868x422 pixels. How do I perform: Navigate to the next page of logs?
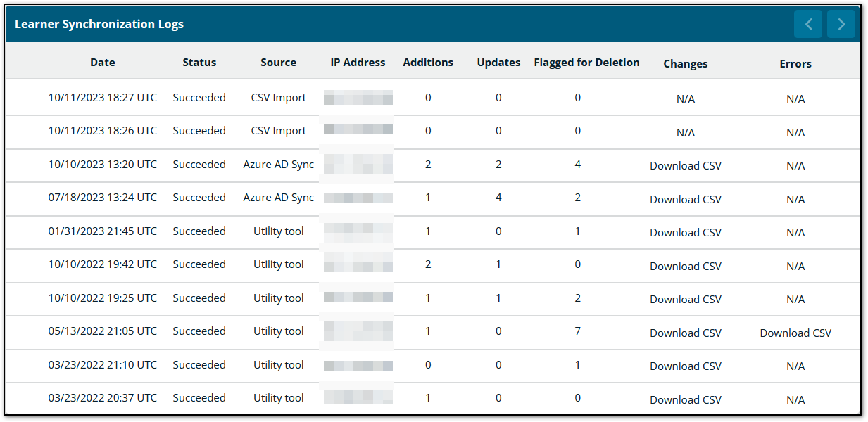point(841,23)
